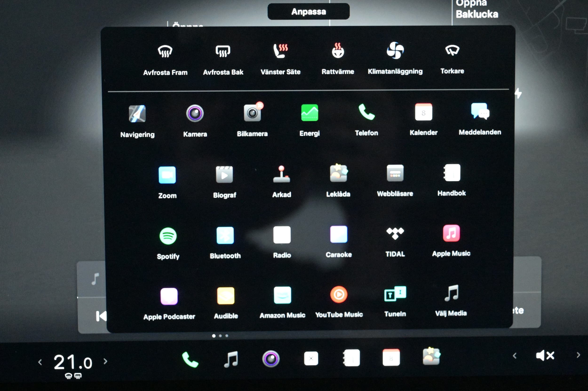Launch Apple Music
This screenshot has width=588, height=391.
(x=451, y=233)
